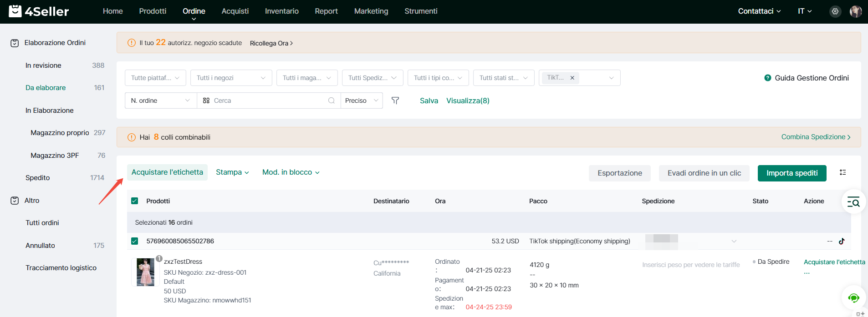The height and width of the screenshot is (317, 868).
Task: Click the user profile avatar
Action: (855, 11)
